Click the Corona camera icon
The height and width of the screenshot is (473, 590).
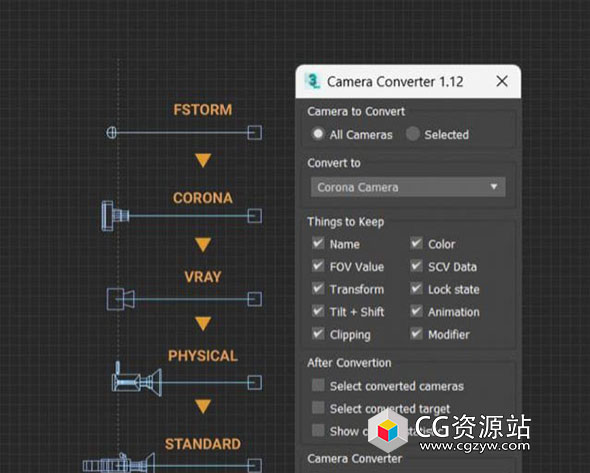(115, 216)
